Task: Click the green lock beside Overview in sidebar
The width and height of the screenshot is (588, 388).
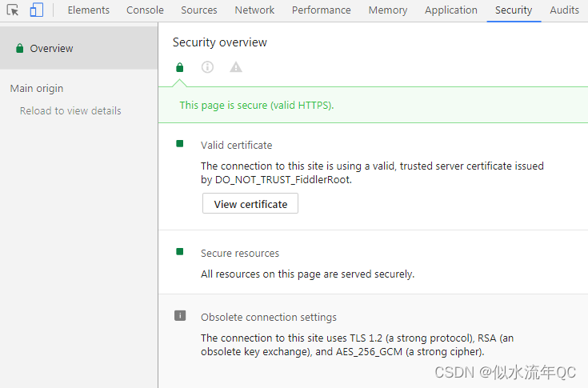Action: pos(19,49)
